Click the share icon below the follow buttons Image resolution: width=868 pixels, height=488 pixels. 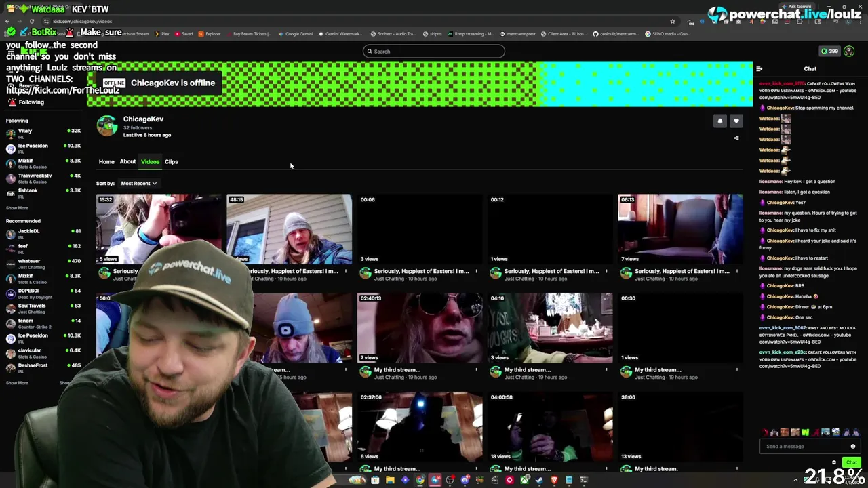pyautogui.click(x=736, y=138)
